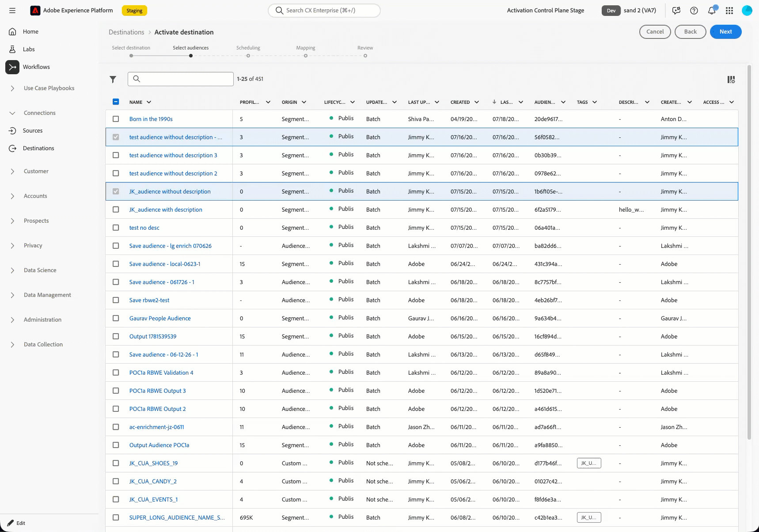Screen dimensions: 759x532
Task: Click the Edit pencil icon
Action: (x=11, y=523)
